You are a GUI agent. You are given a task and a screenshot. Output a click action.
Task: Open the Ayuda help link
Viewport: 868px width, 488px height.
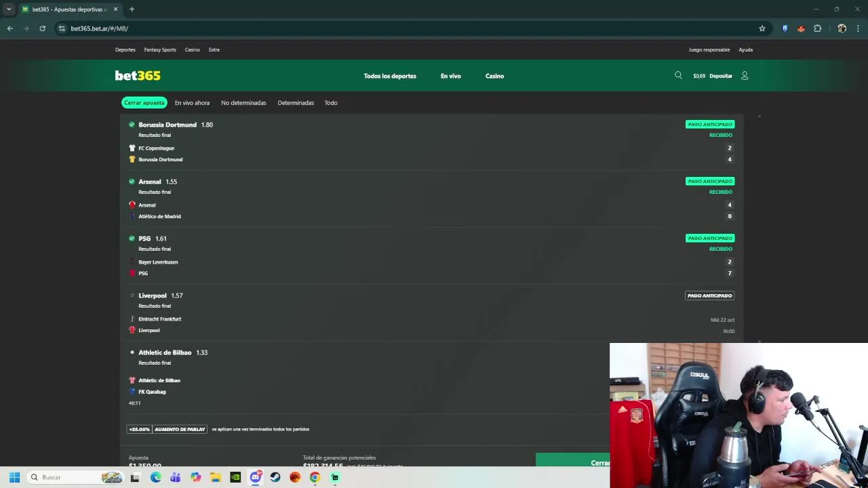[x=745, y=49]
